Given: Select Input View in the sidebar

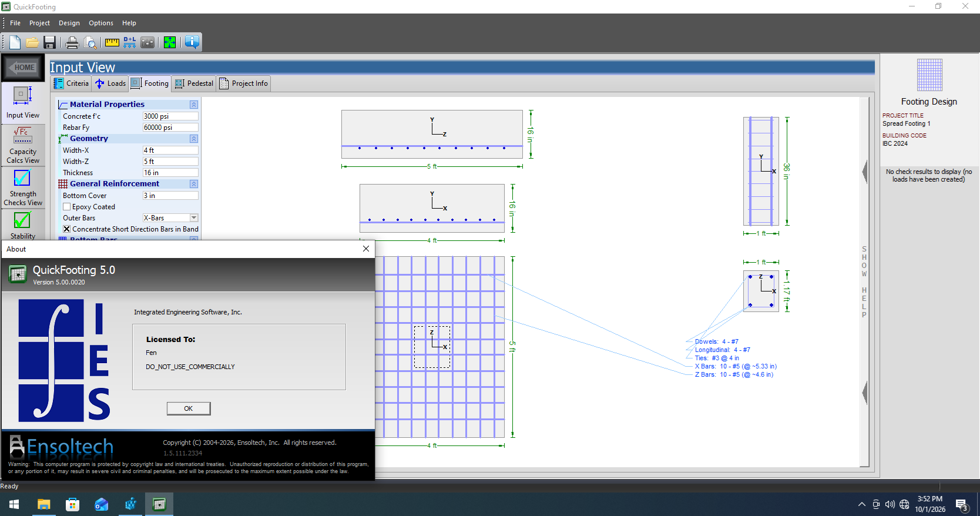Looking at the screenshot, I should [23, 102].
